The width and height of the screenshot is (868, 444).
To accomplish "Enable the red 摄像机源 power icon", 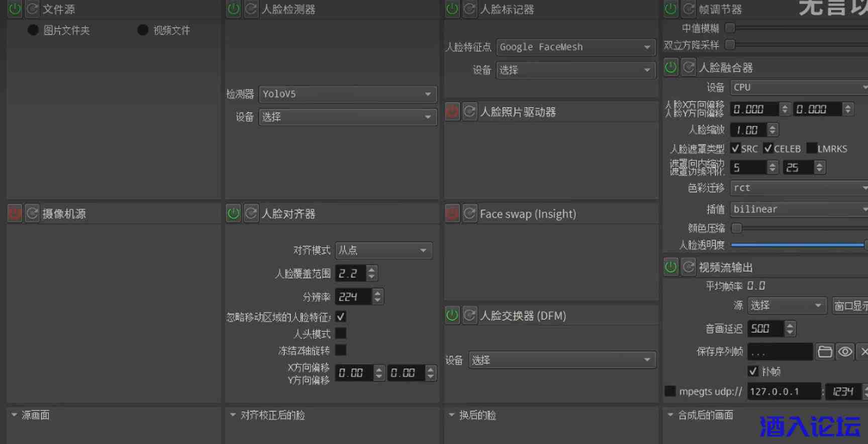I will click(15, 213).
